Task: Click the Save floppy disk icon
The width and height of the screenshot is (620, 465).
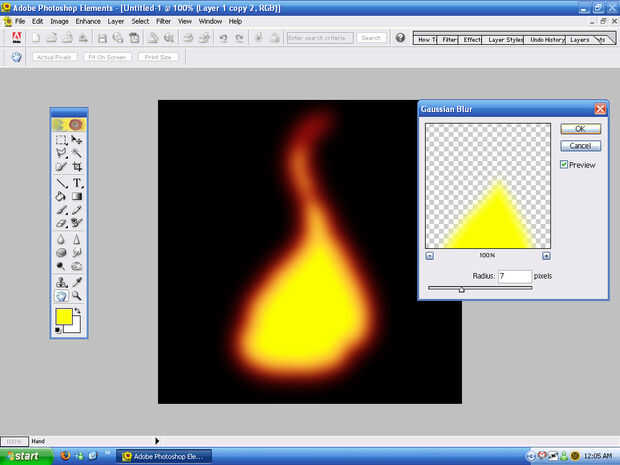Action: point(102,38)
